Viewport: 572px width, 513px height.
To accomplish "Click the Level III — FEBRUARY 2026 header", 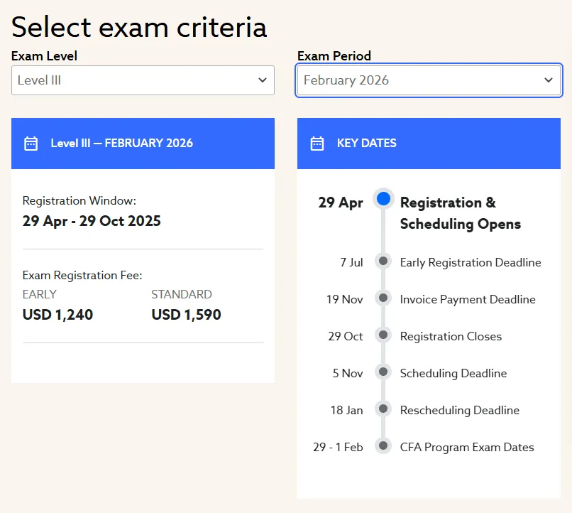I will [121, 143].
